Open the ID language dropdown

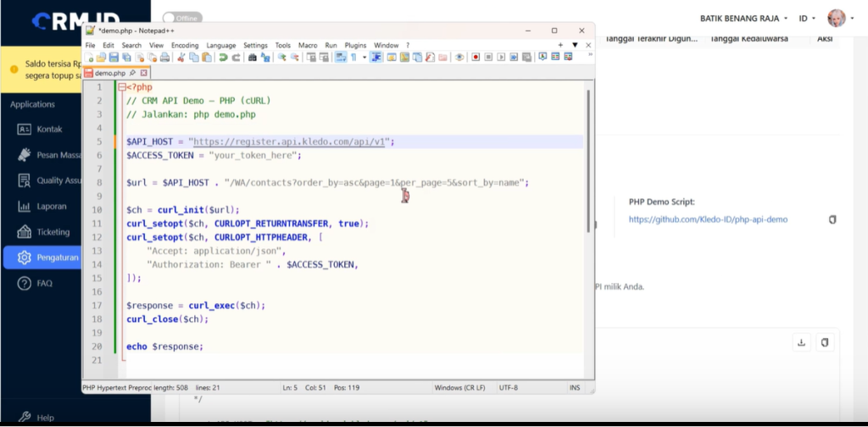[807, 19]
